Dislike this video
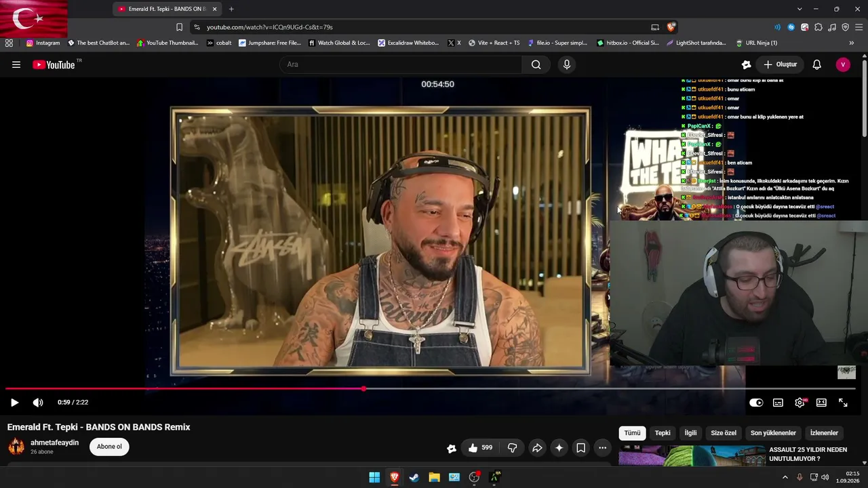 tap(512, 447)
